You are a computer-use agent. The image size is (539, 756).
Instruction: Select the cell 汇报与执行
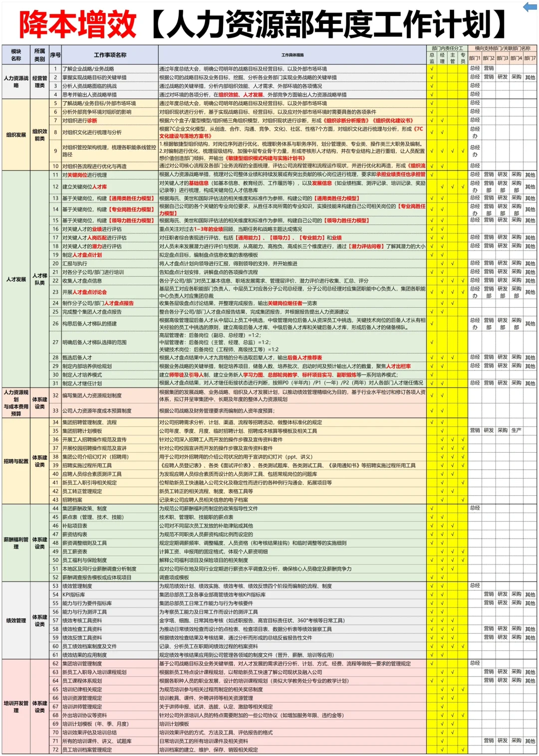click(110, 263)
